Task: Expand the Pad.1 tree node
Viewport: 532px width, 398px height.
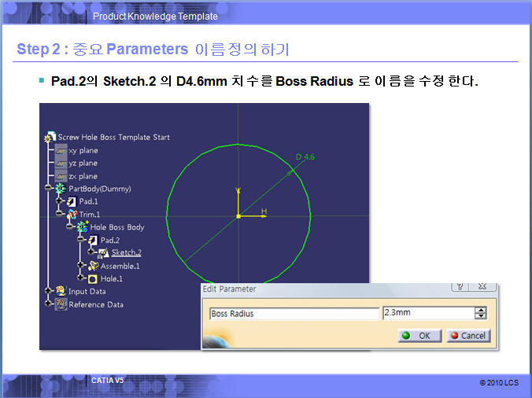Action: 60,201
